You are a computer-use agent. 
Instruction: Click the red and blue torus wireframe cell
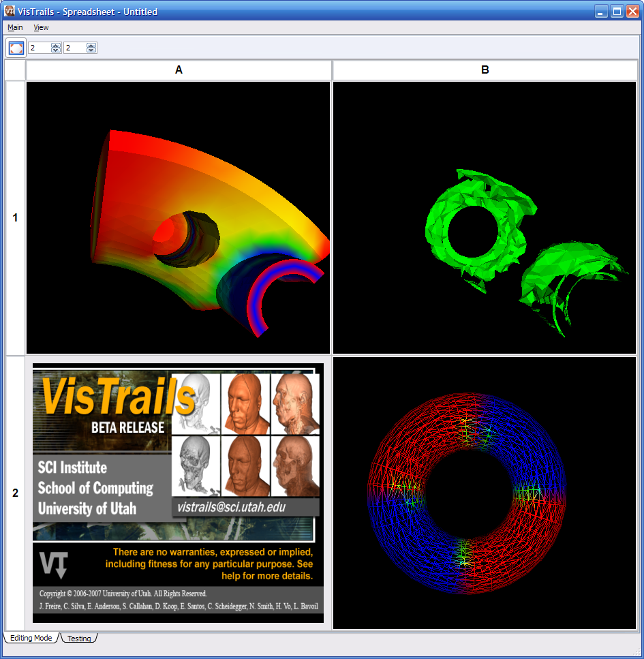tap(484, 493)
